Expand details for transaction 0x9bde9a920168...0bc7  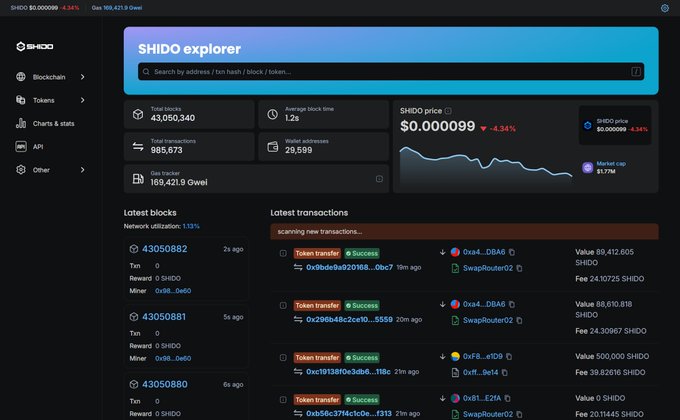283,253
